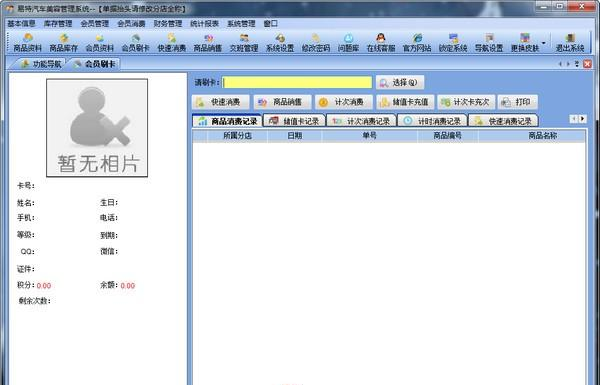Select the 商品消费记录 tab
The width and height of the screenshot is (600, 385).
click(227, 121)
